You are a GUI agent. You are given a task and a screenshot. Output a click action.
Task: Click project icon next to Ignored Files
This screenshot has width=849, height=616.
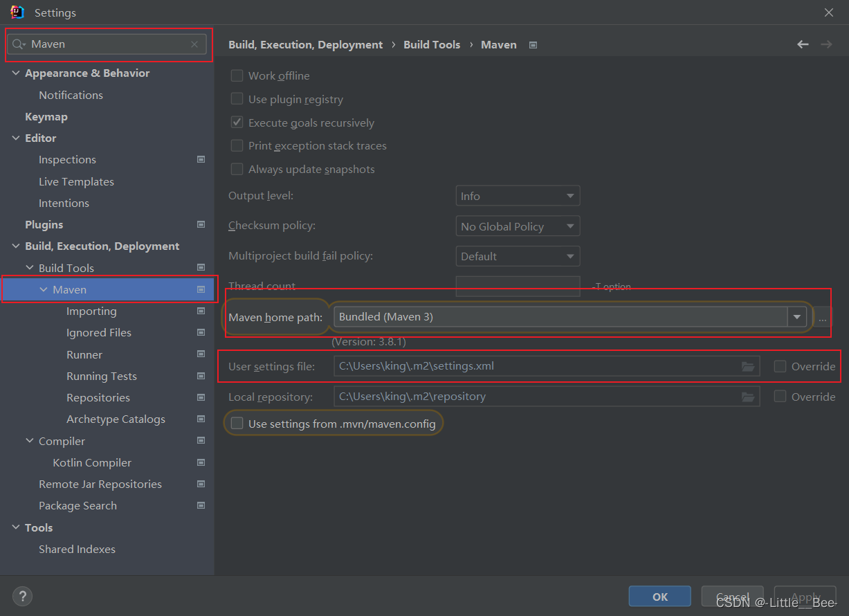point(201,333)
